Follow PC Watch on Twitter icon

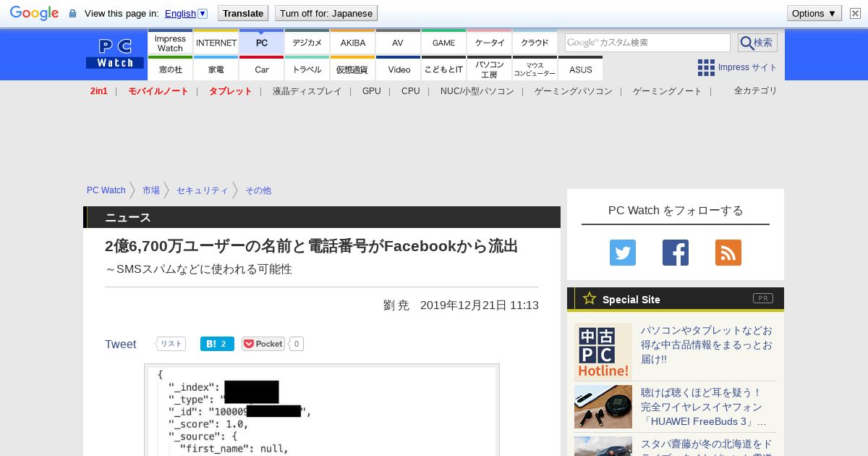623,253
